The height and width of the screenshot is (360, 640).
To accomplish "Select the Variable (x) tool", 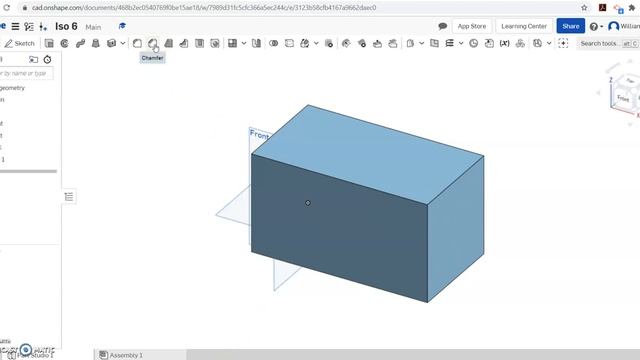I will coord(504,43).
